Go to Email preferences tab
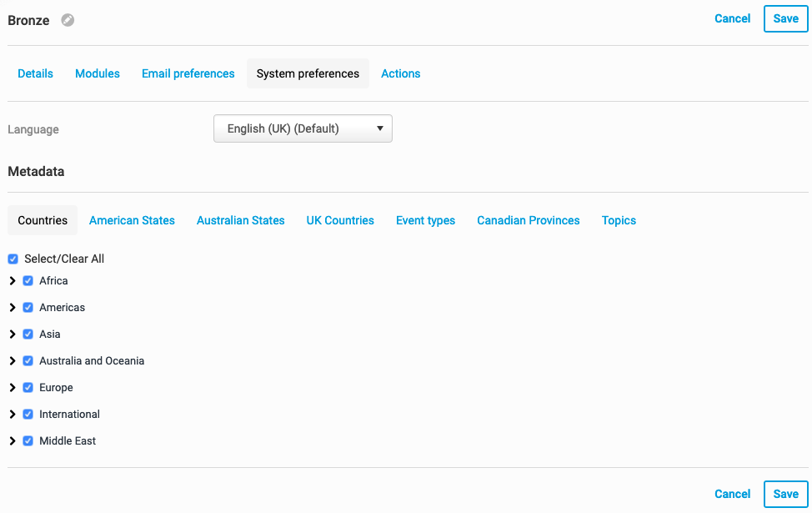Image resolution: width=812 pixels, height=513 pixels. tap(188, 74)
